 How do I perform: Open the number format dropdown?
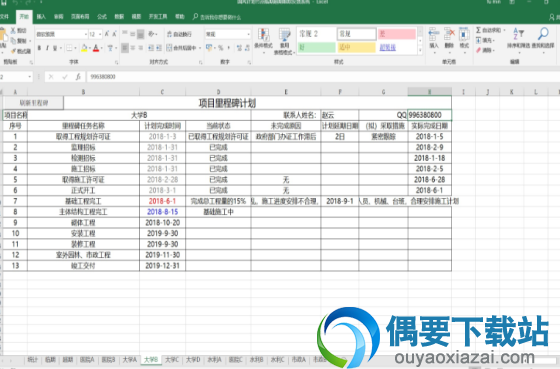pyautogui.click(x=249, y=34)
